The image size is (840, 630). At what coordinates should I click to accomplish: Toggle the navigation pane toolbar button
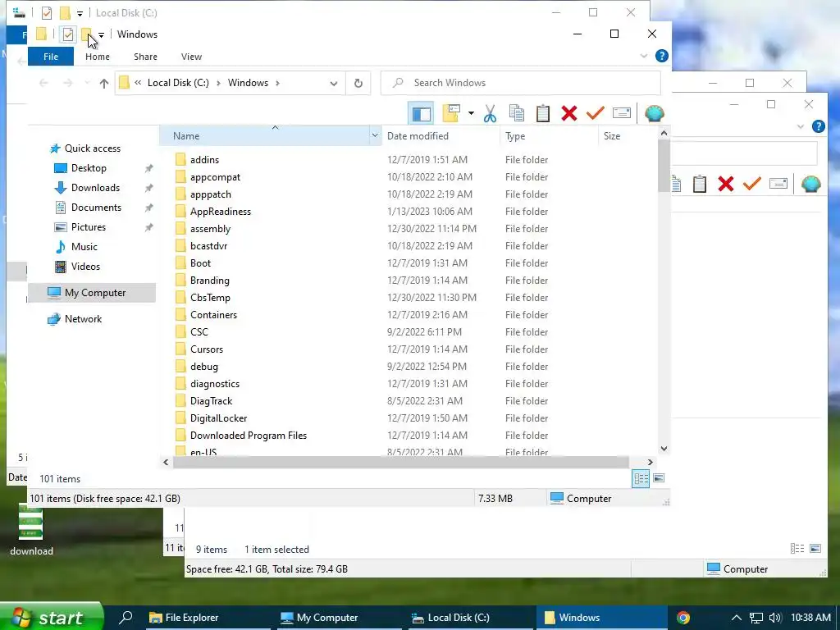421,113
